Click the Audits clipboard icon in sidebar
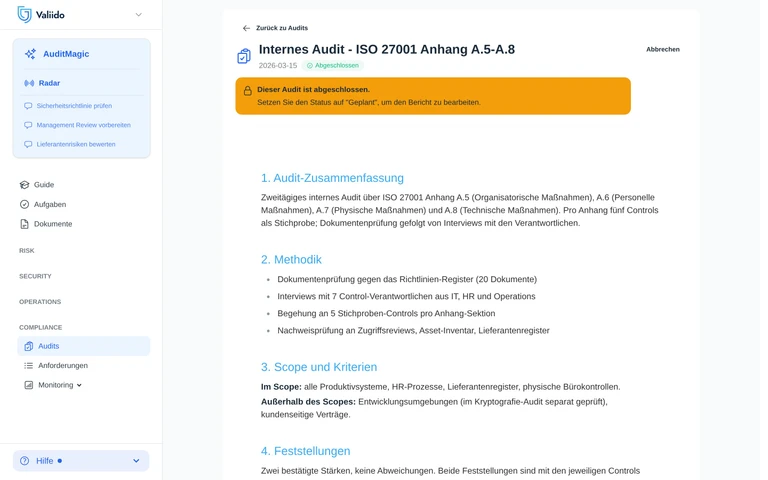 coord(29,346)
